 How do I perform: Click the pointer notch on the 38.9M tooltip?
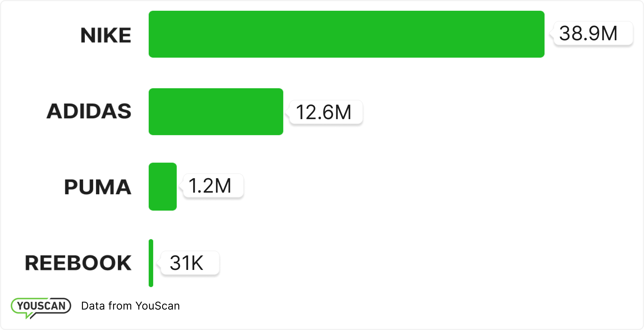[x=552, y=34]
